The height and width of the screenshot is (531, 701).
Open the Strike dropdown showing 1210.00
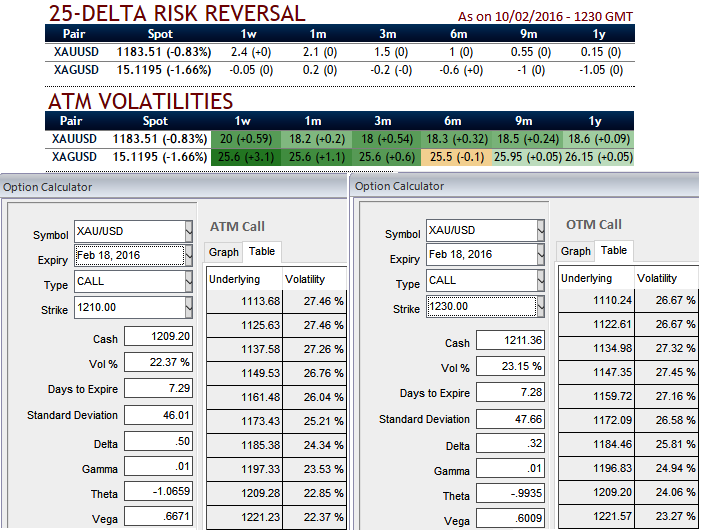(189, 309)
